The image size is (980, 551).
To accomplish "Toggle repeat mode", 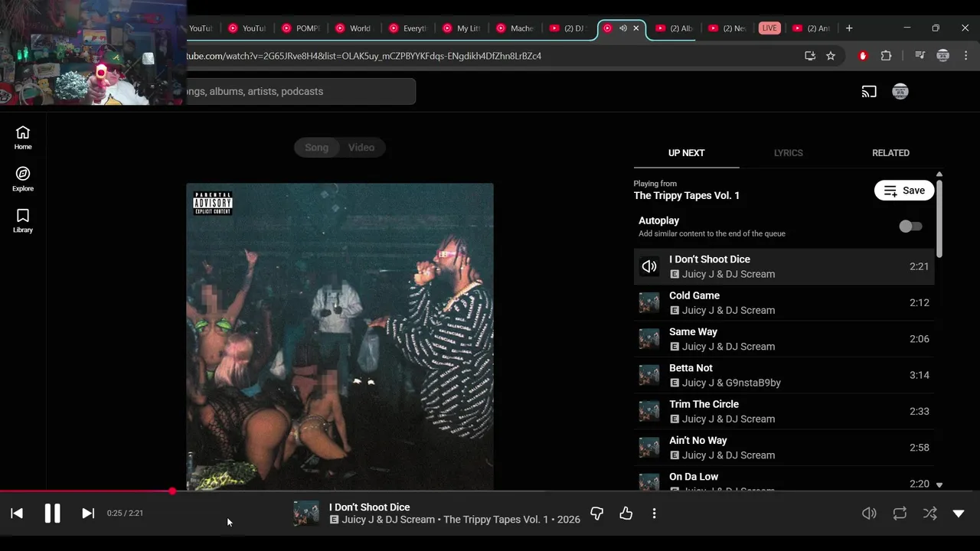I will point(900,514).
